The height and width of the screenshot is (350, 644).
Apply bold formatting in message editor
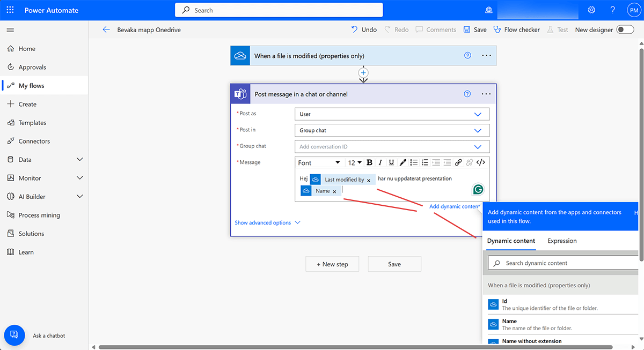[369, 162]
